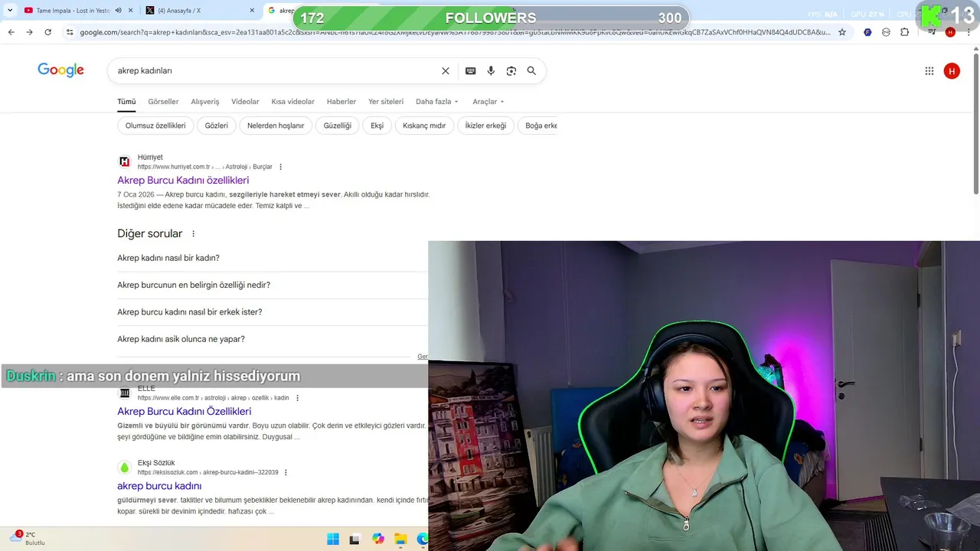Image resolution: width=980 pixels, height=551 pixels.
Task: Select the Tümü search tab
Action: click(126, 102)
